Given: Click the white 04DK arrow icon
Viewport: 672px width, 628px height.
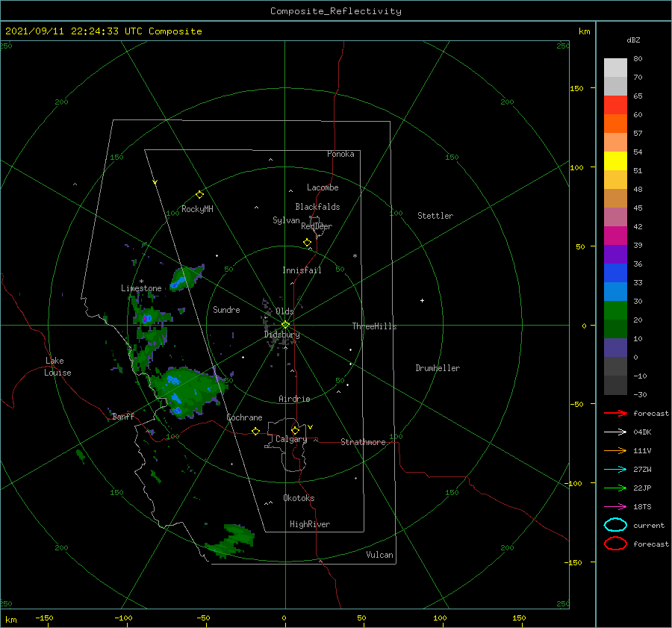Looking at the screenshot, I should (x=615, y=432).
